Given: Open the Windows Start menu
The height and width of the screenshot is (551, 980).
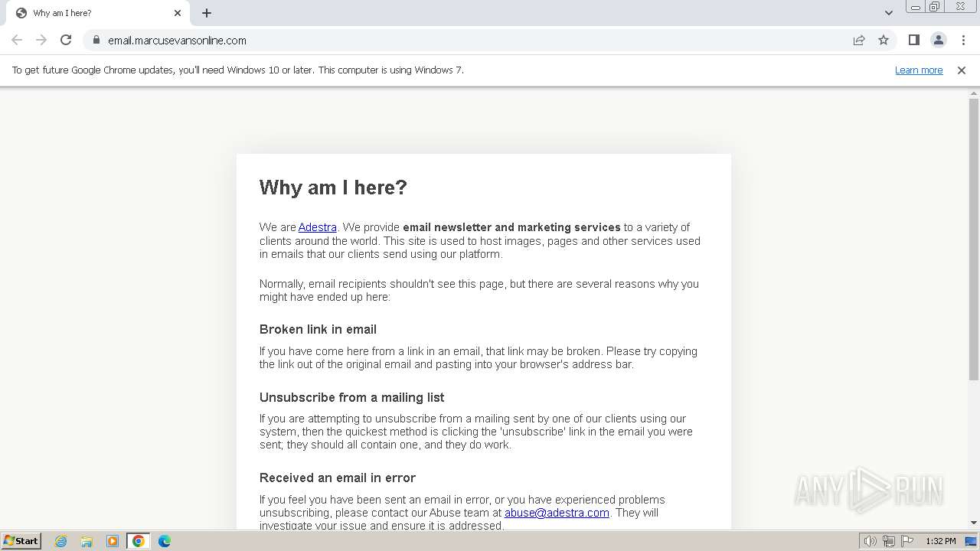Looking at the screenshot, I should point(21,541).
